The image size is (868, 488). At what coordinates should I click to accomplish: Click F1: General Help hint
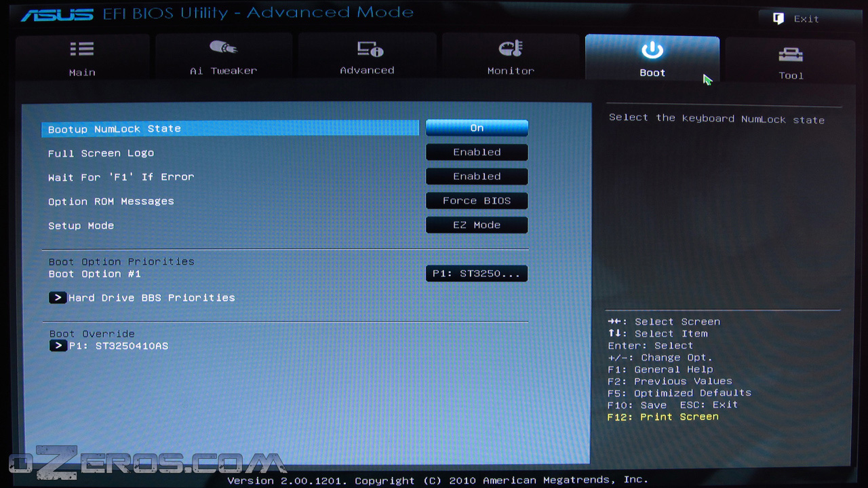(x=660, y=369)
